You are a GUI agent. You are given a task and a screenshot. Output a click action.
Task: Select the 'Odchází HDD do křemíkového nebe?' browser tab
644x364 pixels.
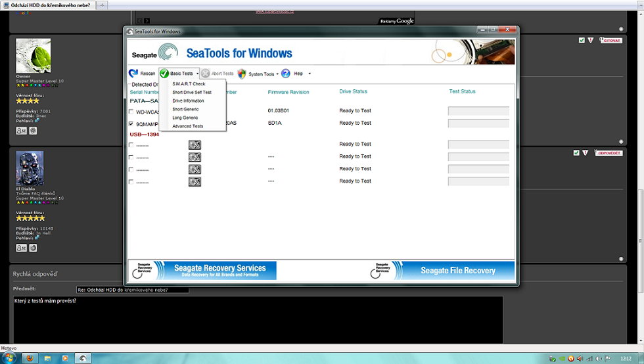click(x=49, y=5)
